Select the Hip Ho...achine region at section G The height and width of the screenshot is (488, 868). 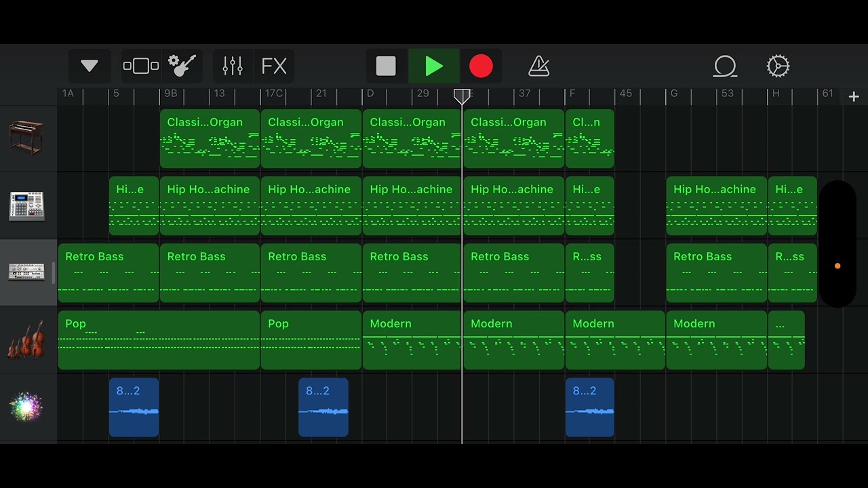[x=717, y=205]
